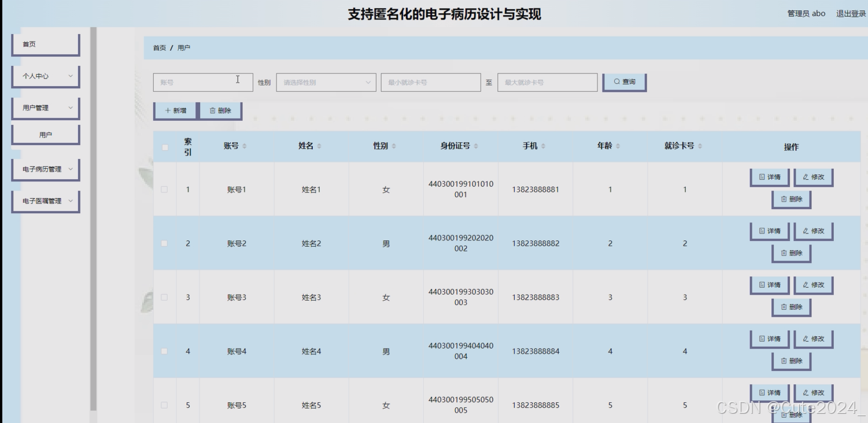Open the 请选择性别 gender dropdown
This screenshot has height=423, width=868.
tap(326, 82)
